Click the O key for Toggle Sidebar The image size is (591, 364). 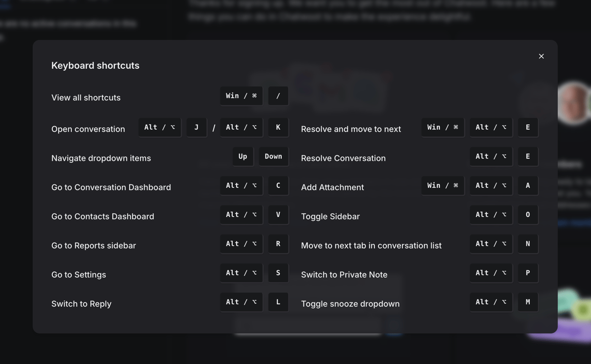528,215
